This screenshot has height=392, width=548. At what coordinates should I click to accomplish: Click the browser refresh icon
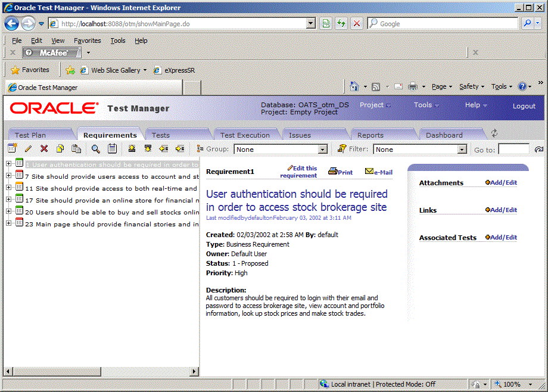pyautogui.click(x=341, y=23)
